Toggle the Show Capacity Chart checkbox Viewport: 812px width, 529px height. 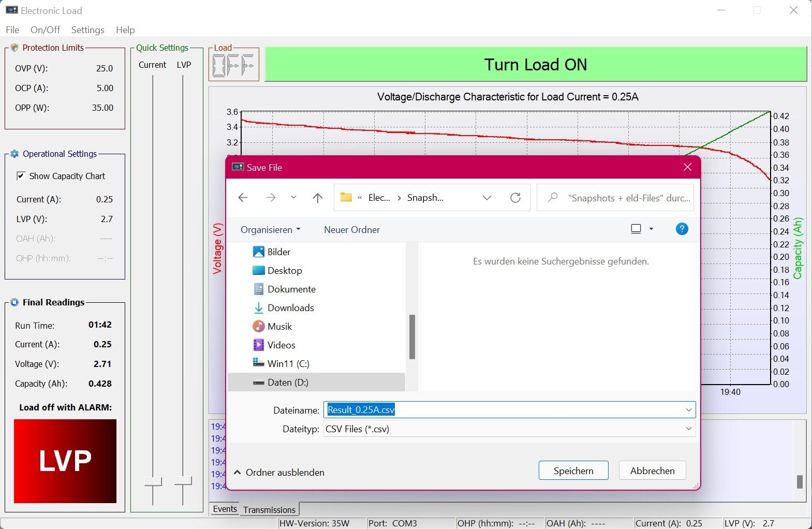click(21, 176)
